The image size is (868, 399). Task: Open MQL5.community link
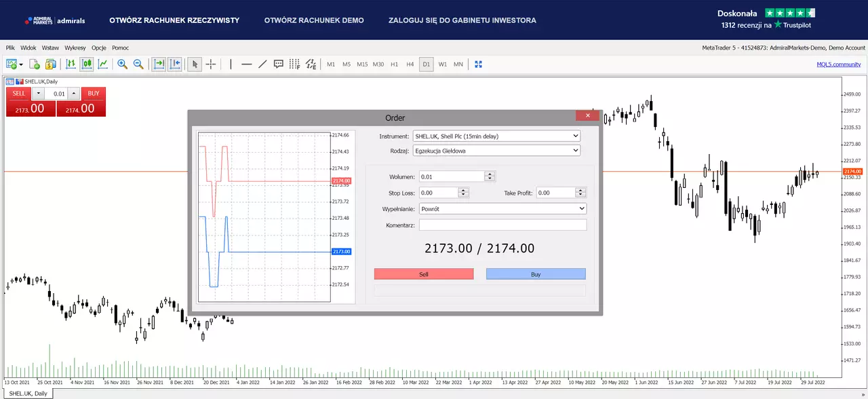[x=839, y=64]
